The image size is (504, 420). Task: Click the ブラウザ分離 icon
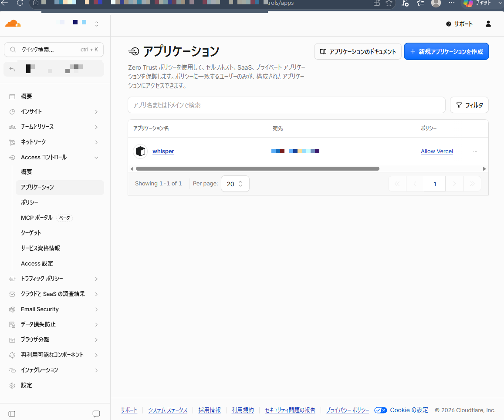[x=12, y=340]
